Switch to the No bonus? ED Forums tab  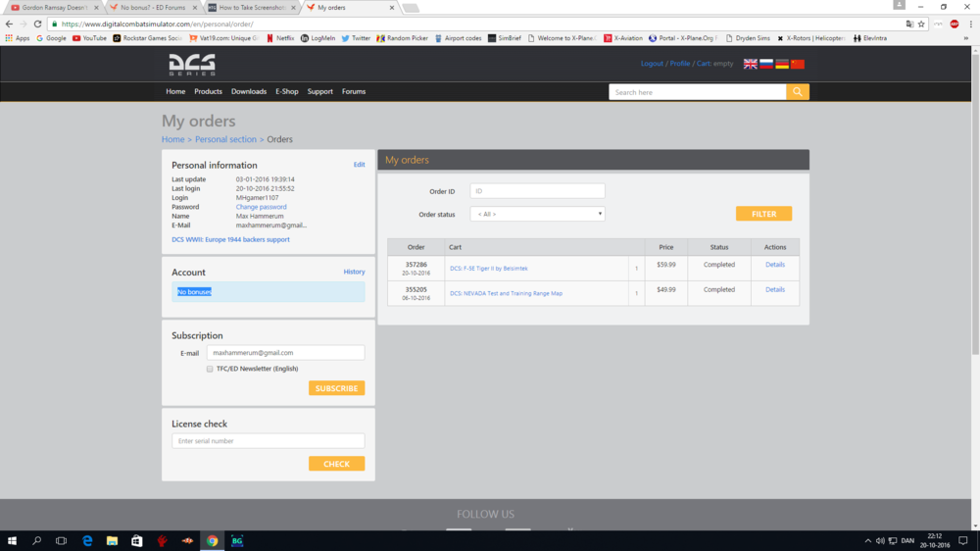153,8
